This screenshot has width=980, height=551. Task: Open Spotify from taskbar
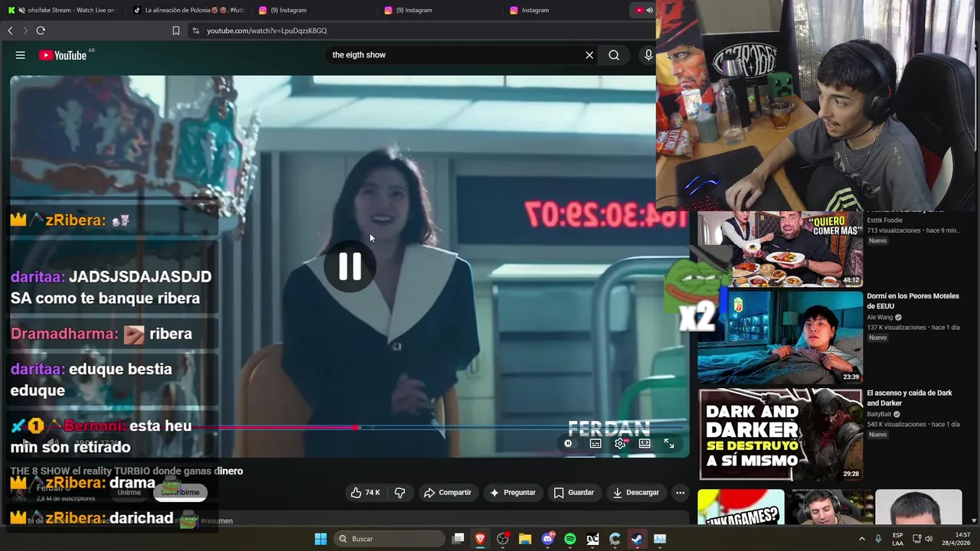pos(570,539)
